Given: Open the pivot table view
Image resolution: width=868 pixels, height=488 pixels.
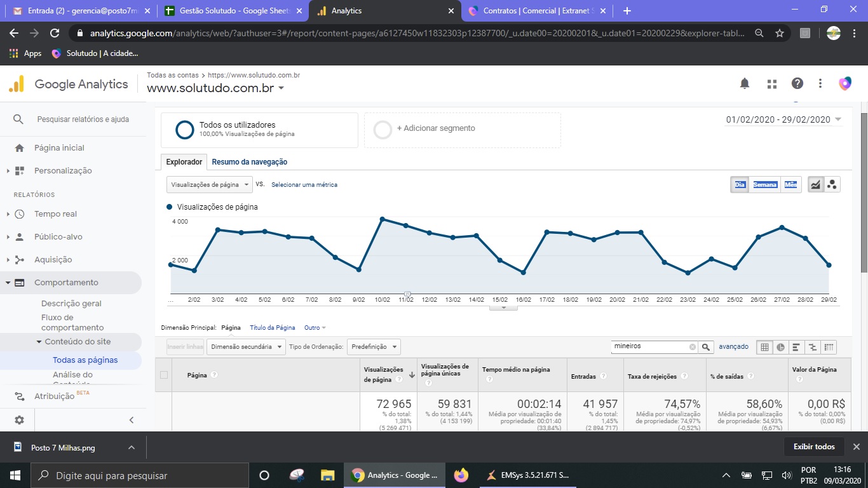Looking at the screenshot, I should (x=828, y=347).
